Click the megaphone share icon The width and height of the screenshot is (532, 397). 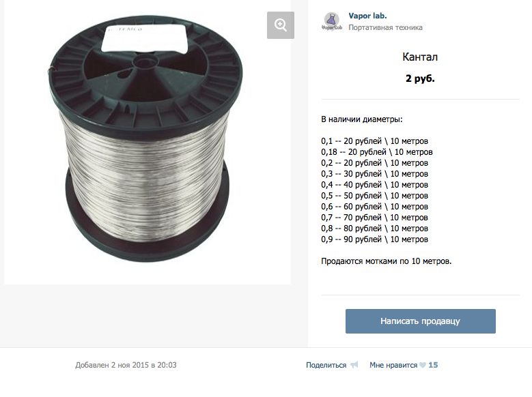click(354, 365)
